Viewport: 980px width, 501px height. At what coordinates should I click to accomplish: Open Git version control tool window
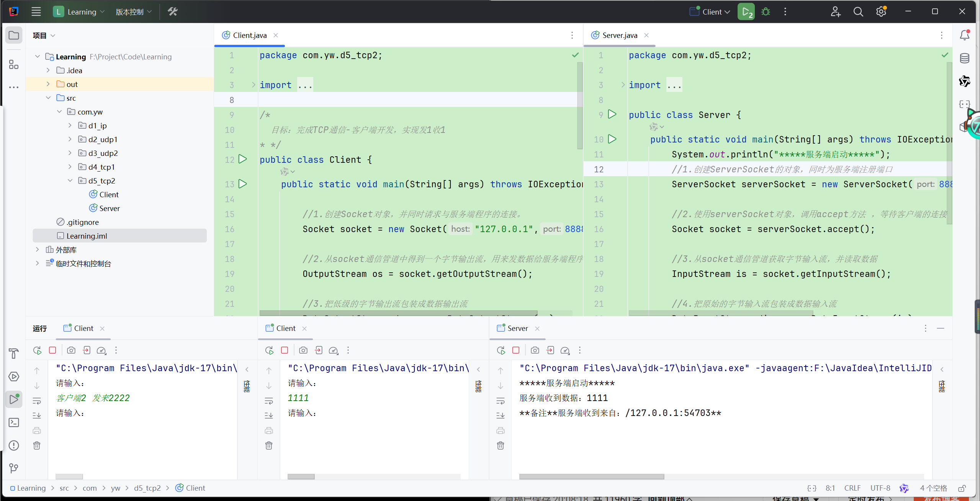14,468
